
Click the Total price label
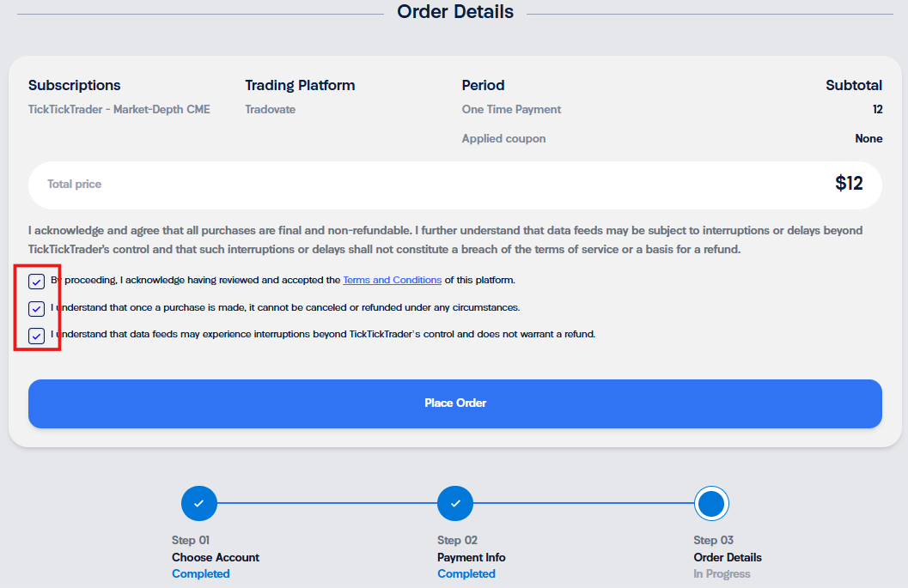74,184
